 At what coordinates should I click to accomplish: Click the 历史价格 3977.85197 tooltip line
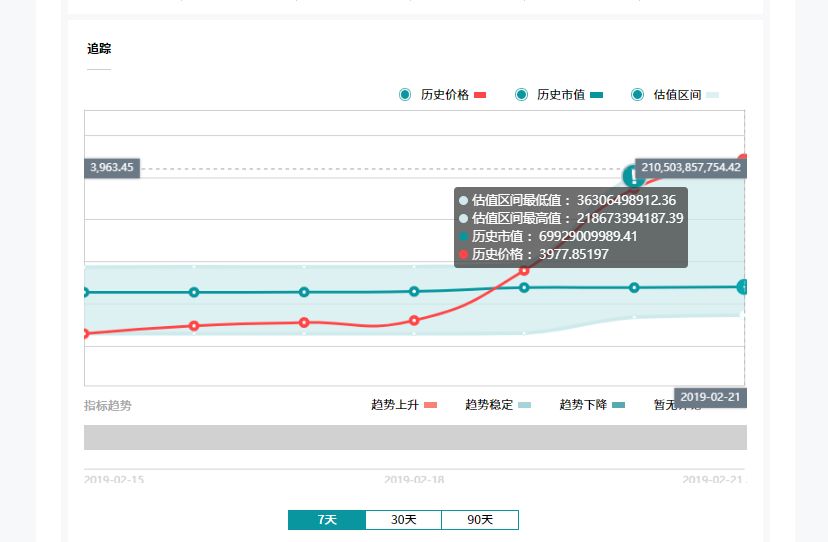534,254
